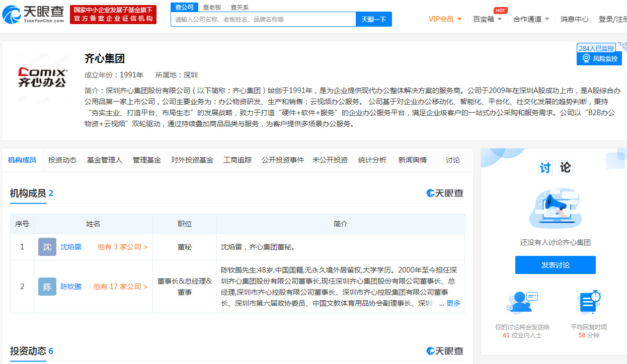This screenshot has height=364, width=627.
Task: Open 沈焰雷's 他有 3 家公司 link
Action: click(x=122, y=247)
